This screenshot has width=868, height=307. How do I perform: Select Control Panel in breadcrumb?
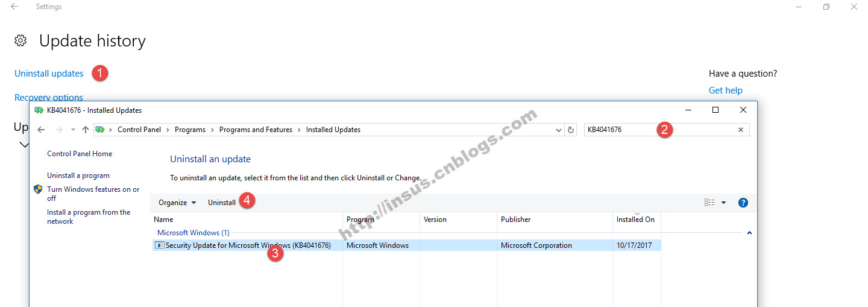point(139,130)
